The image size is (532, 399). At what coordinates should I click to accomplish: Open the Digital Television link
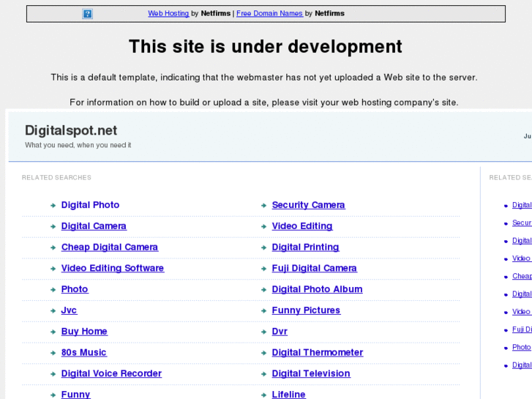pos(311,373)
